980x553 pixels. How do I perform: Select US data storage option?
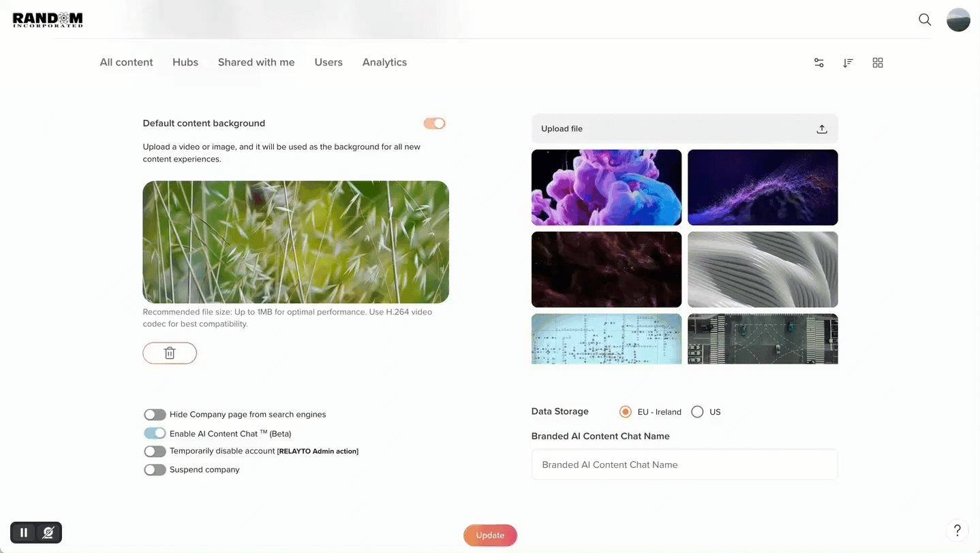click(x=697, y=412)
